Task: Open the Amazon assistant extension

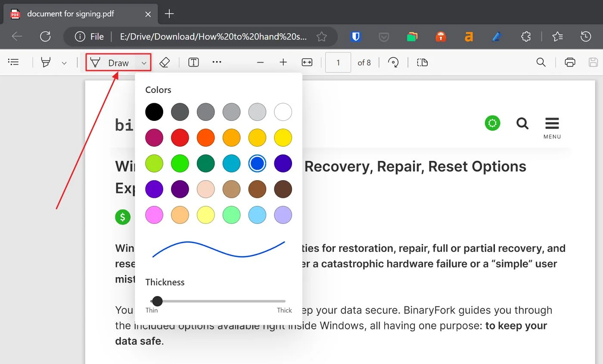Action: [469, 37]
